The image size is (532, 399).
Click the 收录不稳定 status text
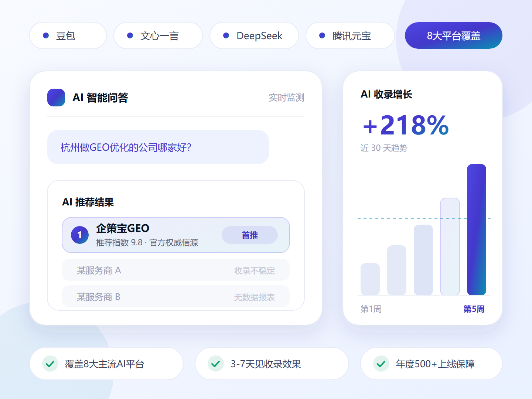[x=255, y=271]
